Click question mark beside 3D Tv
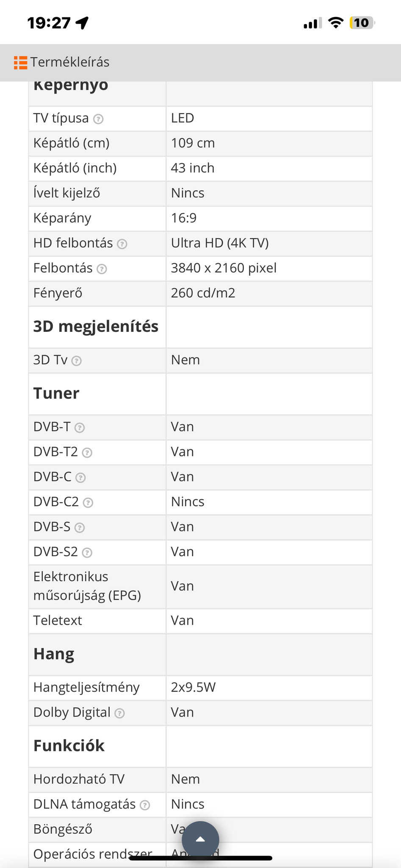 (x=77, y=361)
